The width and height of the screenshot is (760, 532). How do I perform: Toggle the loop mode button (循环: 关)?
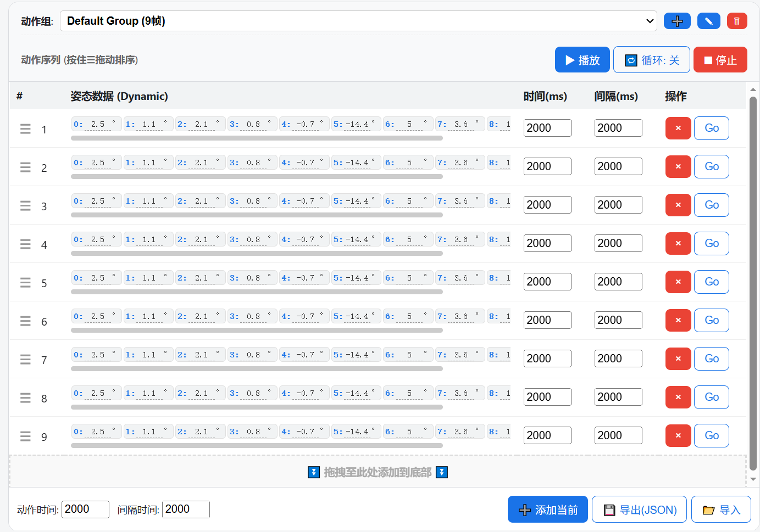[651, 60]
